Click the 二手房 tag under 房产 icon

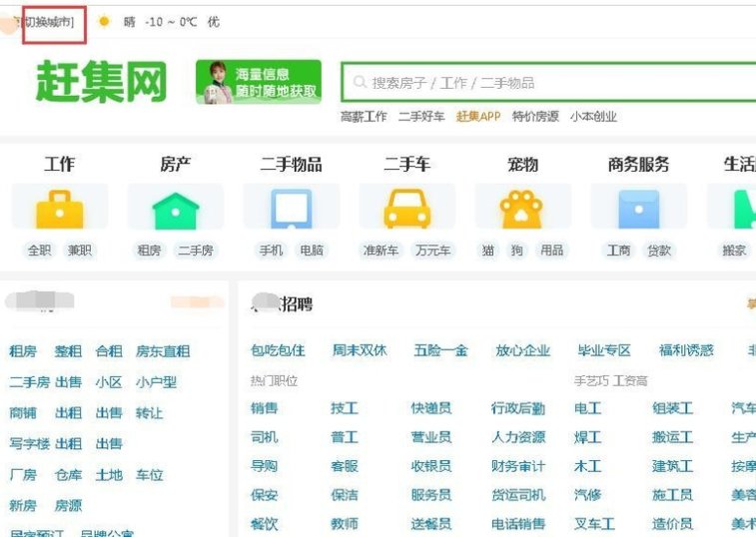tap(196, 251)
